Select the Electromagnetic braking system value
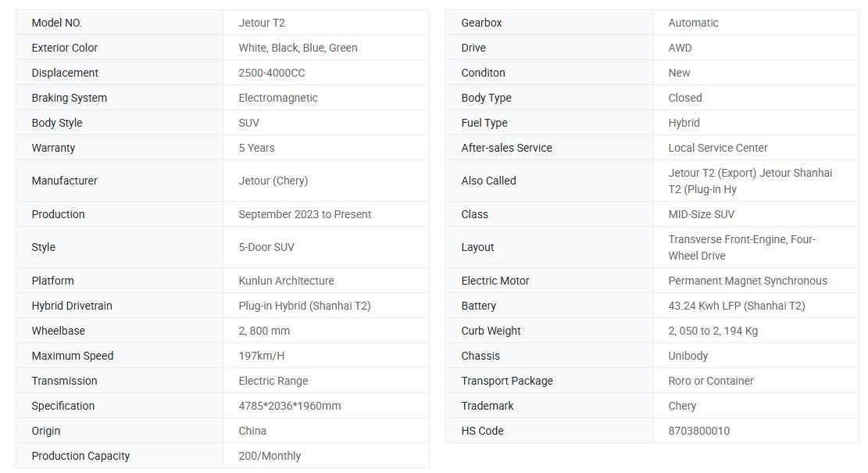Image resolution: width=868 pixels, height=473 pixels. point(278,98)
